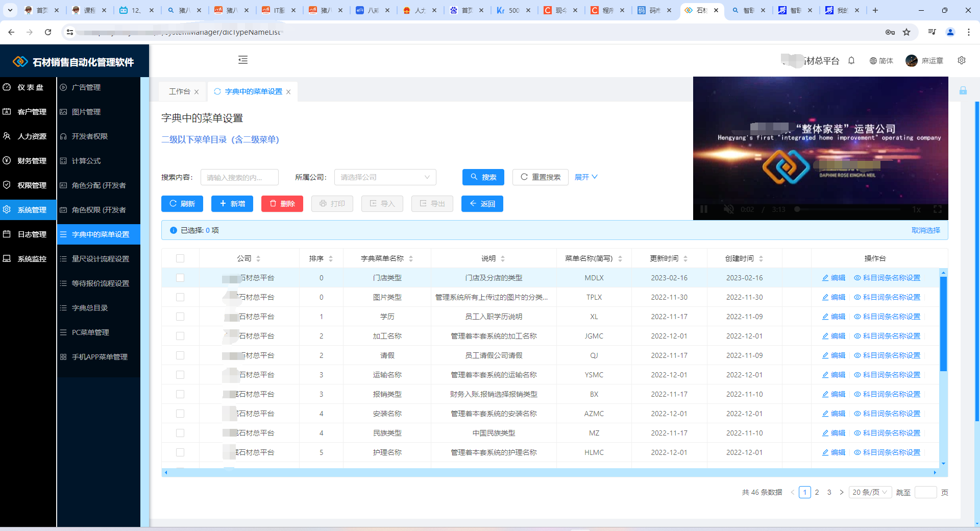The height and width of the screenshot is (531, 980).
Task: Click the vertical table scrollbar
Action: 943,324
